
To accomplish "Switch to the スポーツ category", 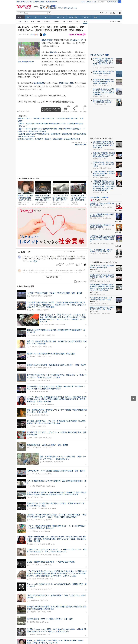I will (56, 21).
